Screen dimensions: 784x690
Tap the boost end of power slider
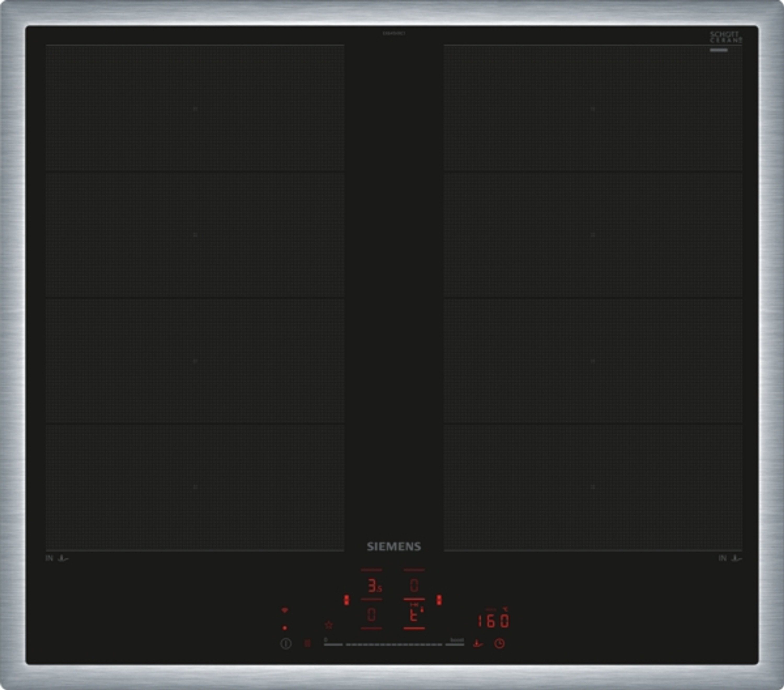point(455,644)
